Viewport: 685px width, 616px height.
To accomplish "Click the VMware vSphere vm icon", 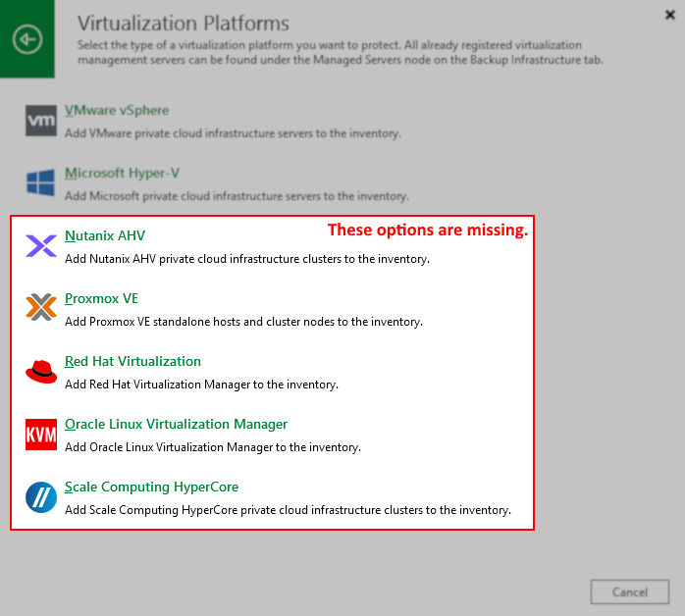I will (41, 121).
